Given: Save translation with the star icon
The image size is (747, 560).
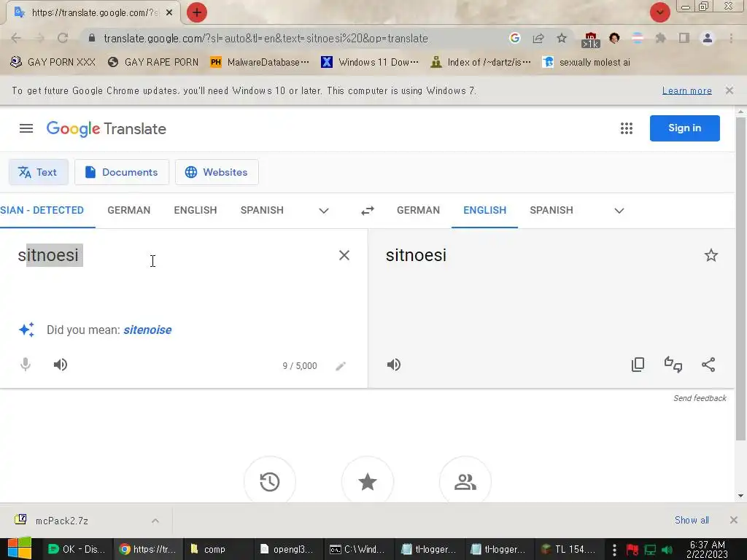Looking at the screenshot, I should pos(711,255).
